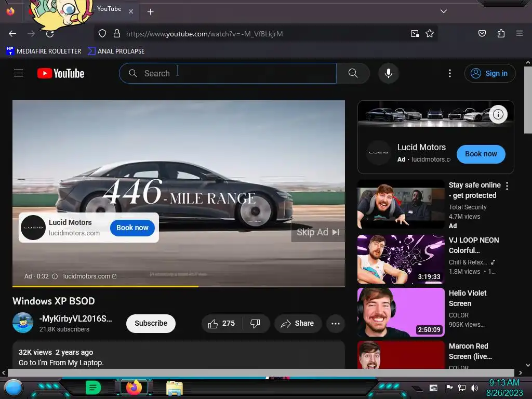The width and height of the screenshot is (532, 399).
Task: Bookmark this page with the star icon
Action: [x=430, y=34]
